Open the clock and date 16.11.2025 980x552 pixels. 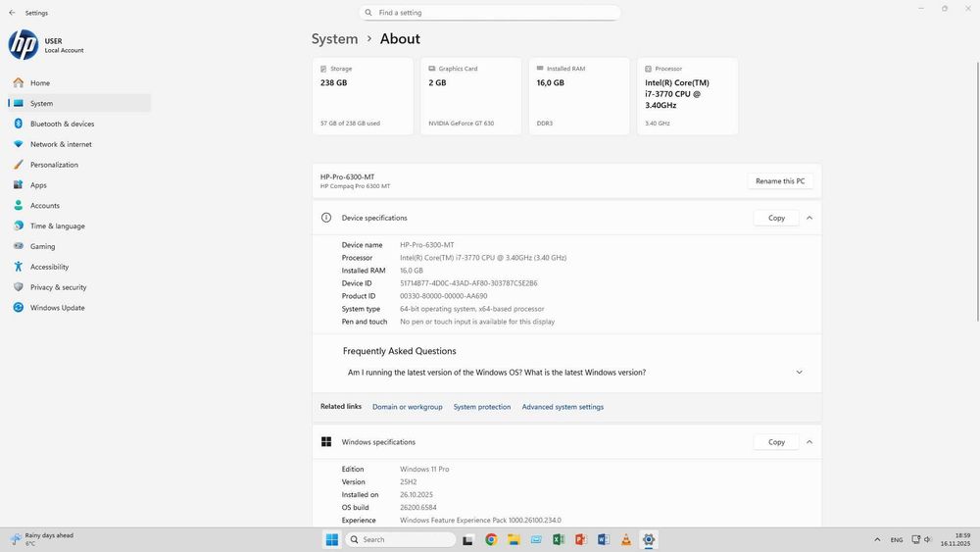pyautogui.click(x=955, y=539)
